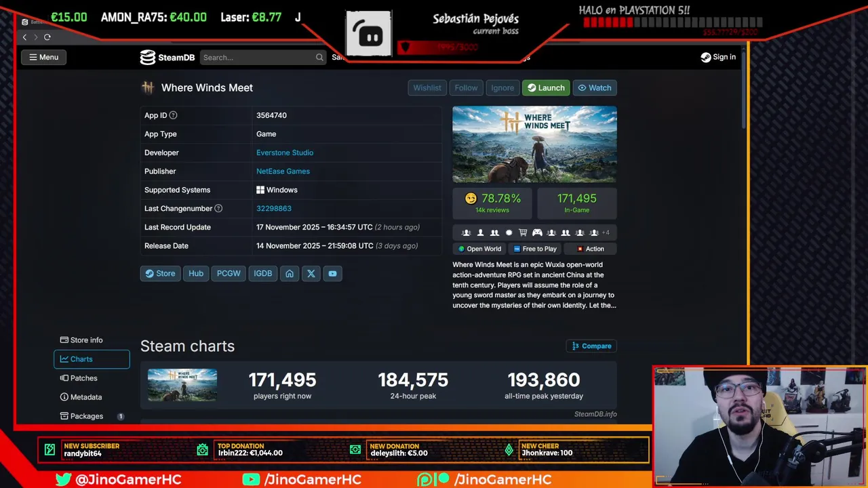Go to the SteamDB logo homepage
This screenshot has height=488, width=868.
coord(167,58)
